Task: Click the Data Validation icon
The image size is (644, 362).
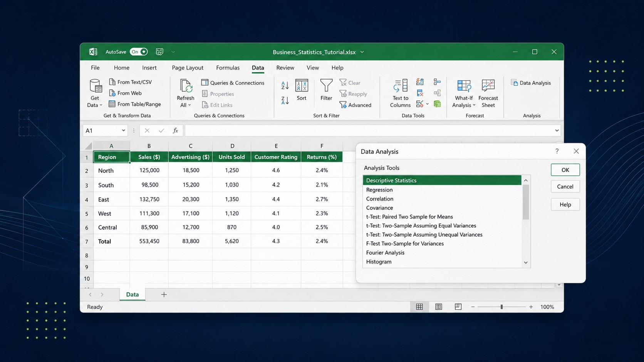Action: coord(419,104)
